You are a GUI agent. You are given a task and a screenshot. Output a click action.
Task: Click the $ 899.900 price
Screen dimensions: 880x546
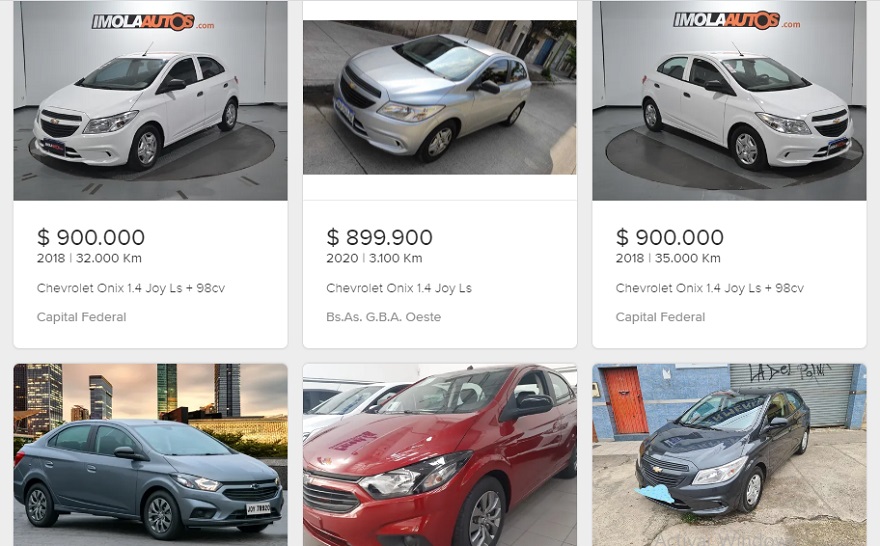[x=379, y=237]
